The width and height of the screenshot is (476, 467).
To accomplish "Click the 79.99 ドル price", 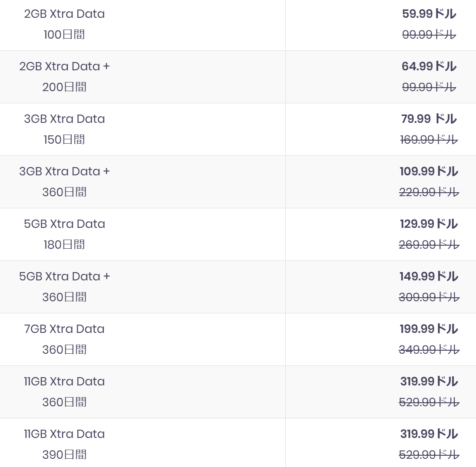I will (429, 119).
